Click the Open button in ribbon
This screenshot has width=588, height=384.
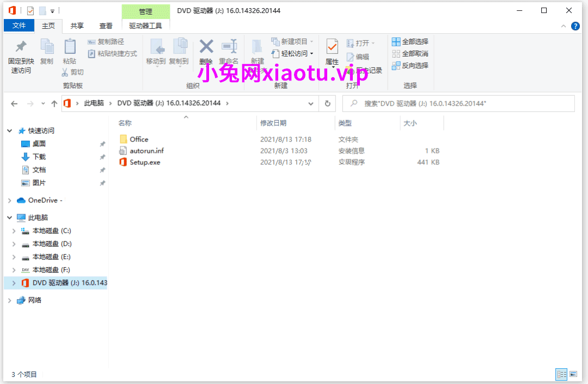pos(360,43)
